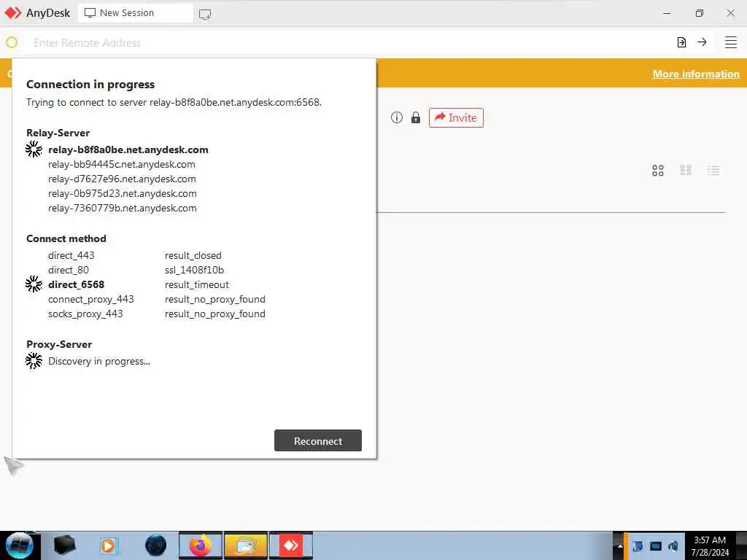
Task: Click the result_timeout status text
Action: pos(197,284)
